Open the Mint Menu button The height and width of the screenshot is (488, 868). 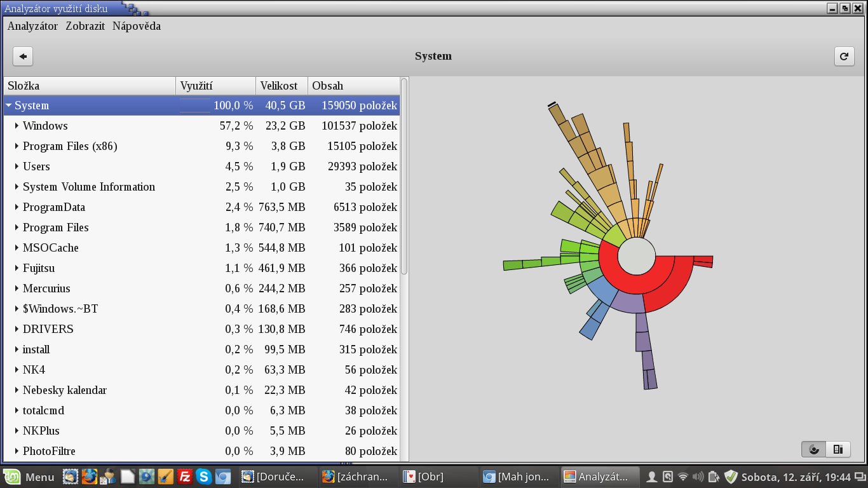(30, 477)
